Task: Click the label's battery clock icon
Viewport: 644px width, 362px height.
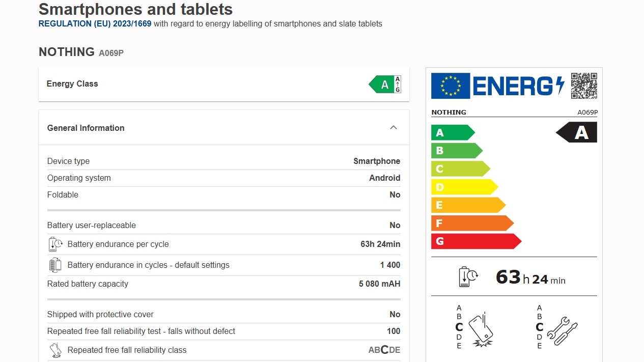Action: 468,276
